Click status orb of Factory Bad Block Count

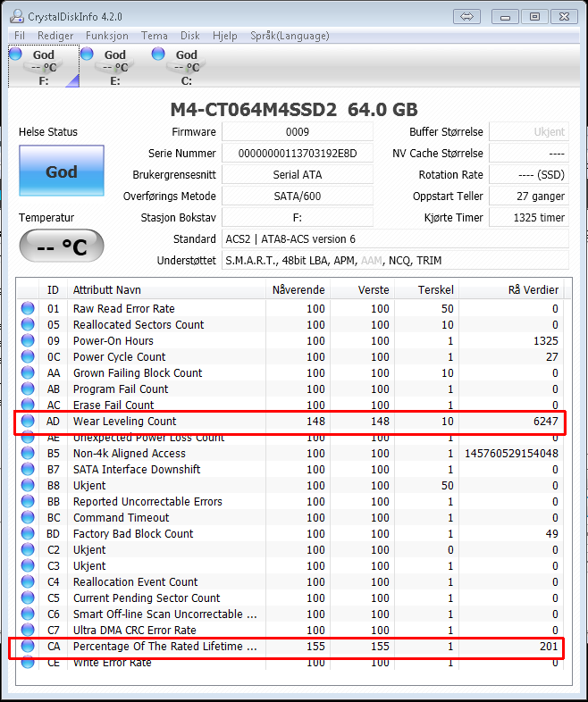(x=28, y=533)
